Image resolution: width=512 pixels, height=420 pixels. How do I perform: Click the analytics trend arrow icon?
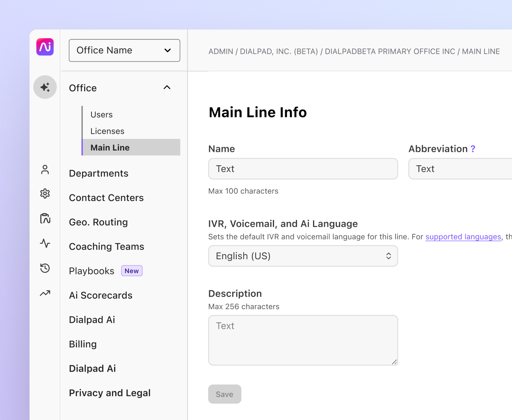point(45,293)
